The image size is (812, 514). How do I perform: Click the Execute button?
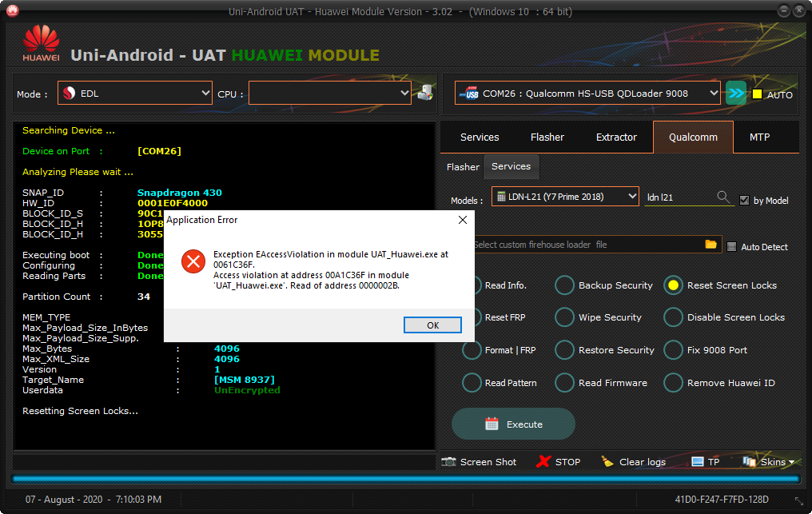click(x=513, y=424)
